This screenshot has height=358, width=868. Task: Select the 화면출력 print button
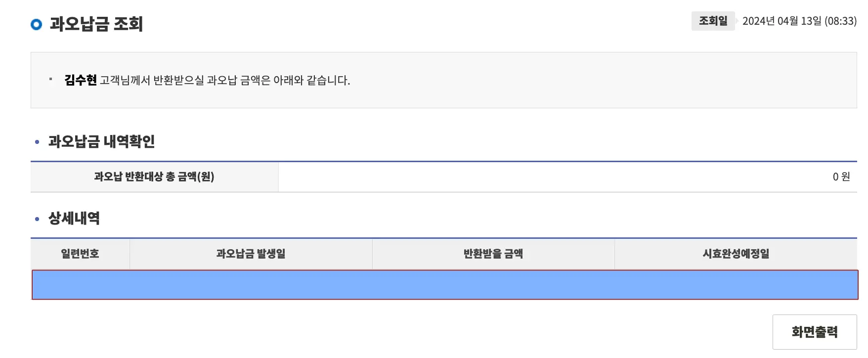[815, 331]
